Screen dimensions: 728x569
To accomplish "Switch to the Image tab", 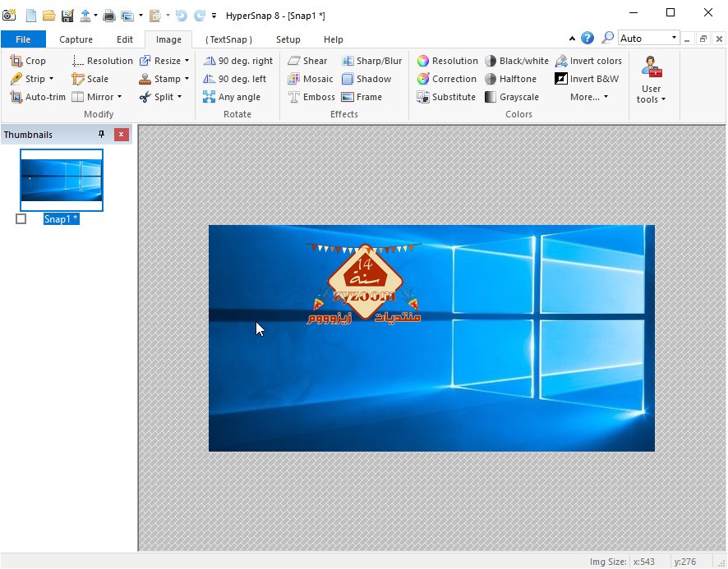I will click(x=168, y=39).
